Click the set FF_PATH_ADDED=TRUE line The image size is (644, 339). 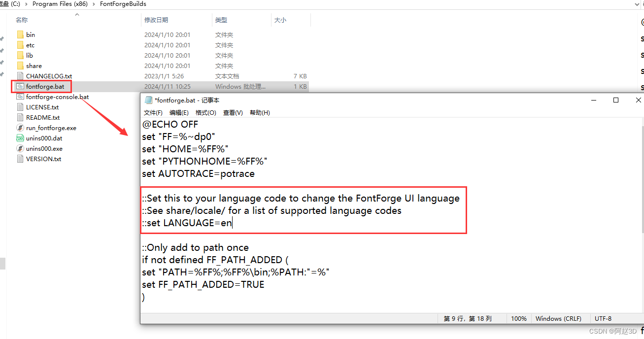point(203,284)
